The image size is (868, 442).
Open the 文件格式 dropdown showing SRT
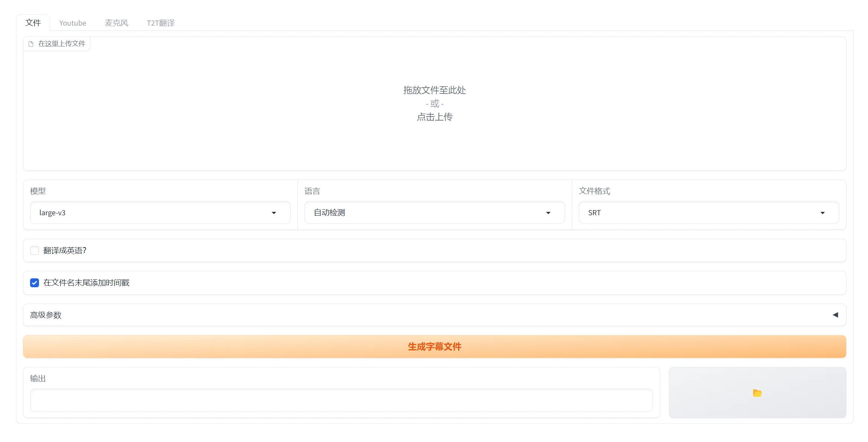coord(709,213)
